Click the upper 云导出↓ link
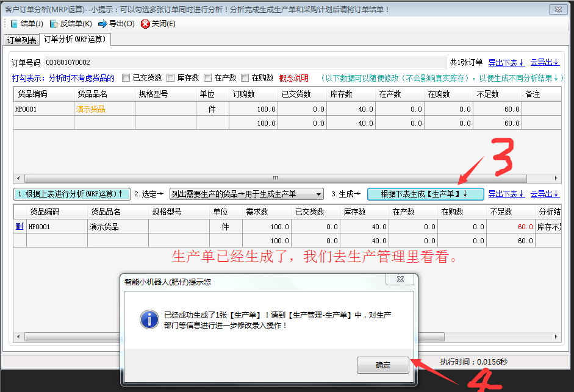574x392 pixels. point(544,62)
